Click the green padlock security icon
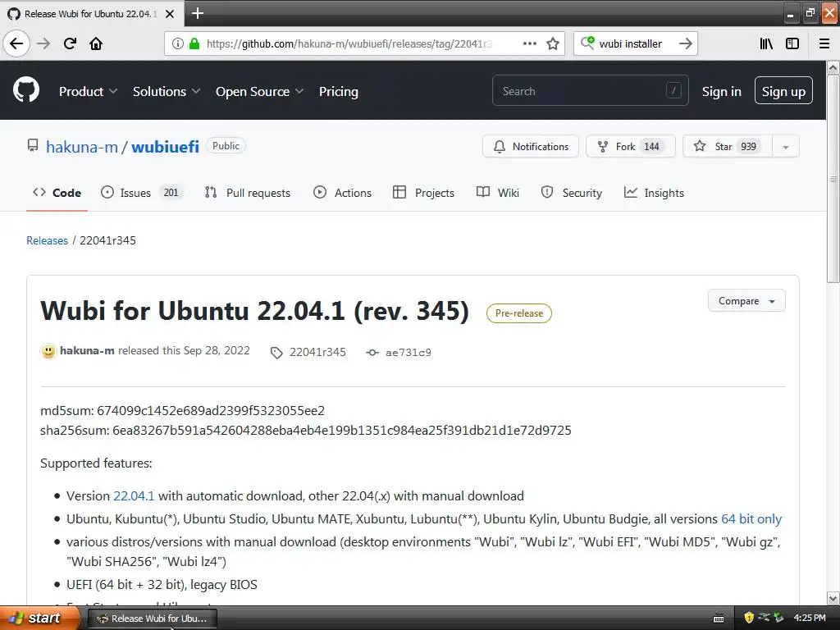Viewport: 840px width, 630px height. pyautogui.click(x=194, y=43)
